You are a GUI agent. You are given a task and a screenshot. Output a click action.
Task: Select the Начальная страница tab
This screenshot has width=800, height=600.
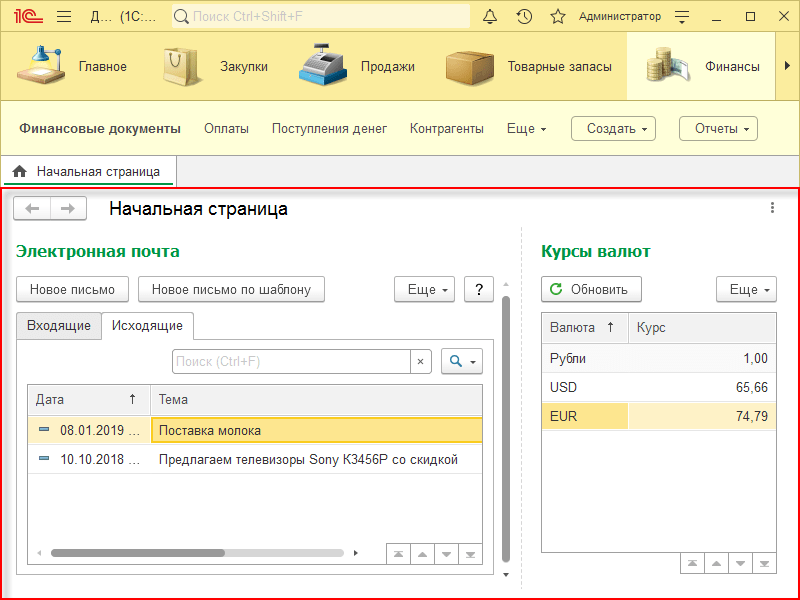(x=89, y=171)
